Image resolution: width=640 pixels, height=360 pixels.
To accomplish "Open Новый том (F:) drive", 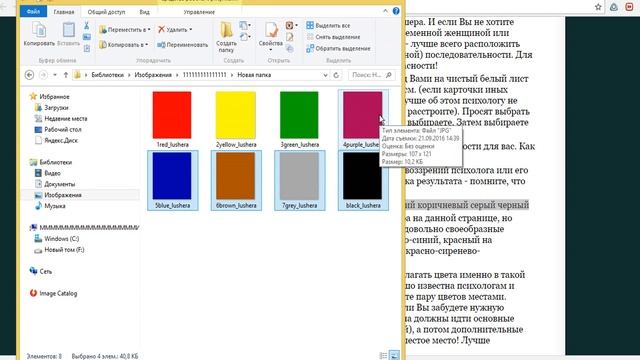I will pyautogui.click(x=64, y=250).
